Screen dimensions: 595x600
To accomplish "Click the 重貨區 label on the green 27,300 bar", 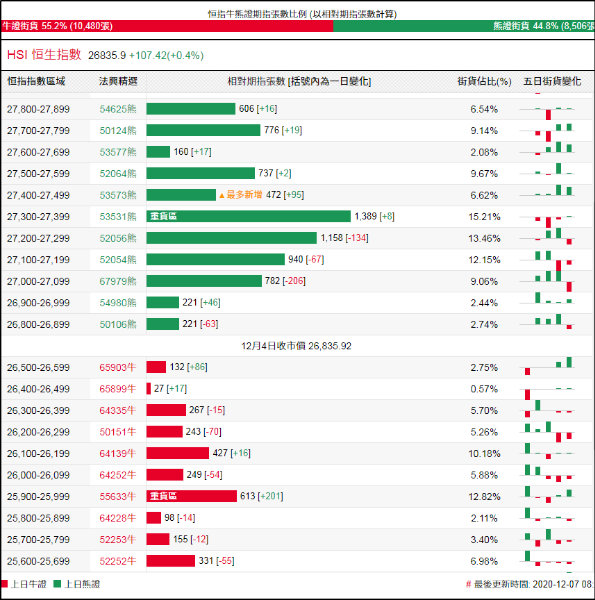I will pyautogui.click(x=163, y=216).
